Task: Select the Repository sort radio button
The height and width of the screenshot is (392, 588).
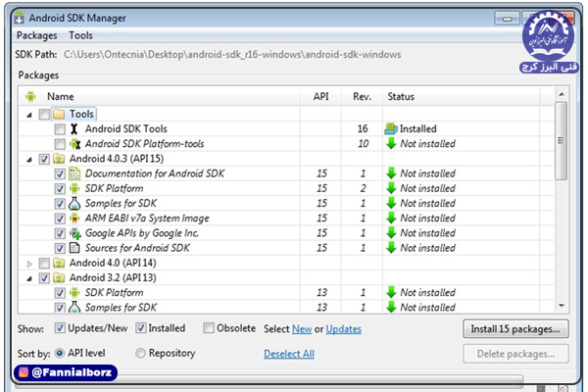Action: pyautogui.click(x=140, y=353)
